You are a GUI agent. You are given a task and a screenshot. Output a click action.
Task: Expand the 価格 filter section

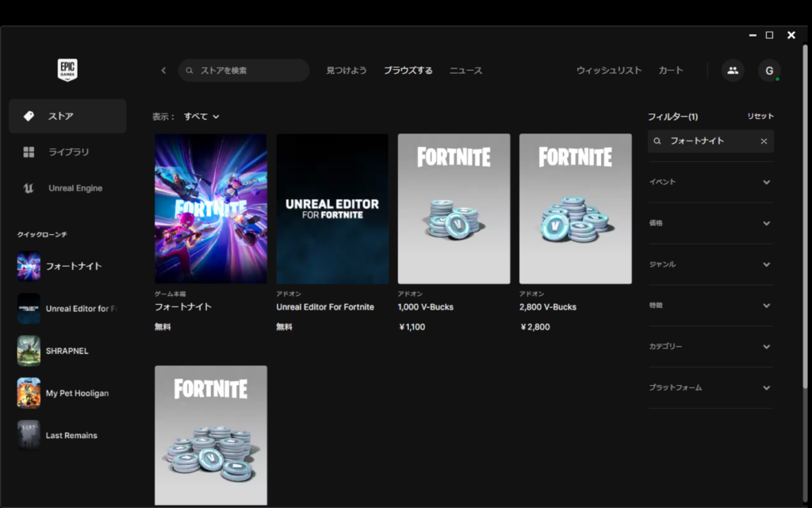pyautogui.click(x=710, y=223)
